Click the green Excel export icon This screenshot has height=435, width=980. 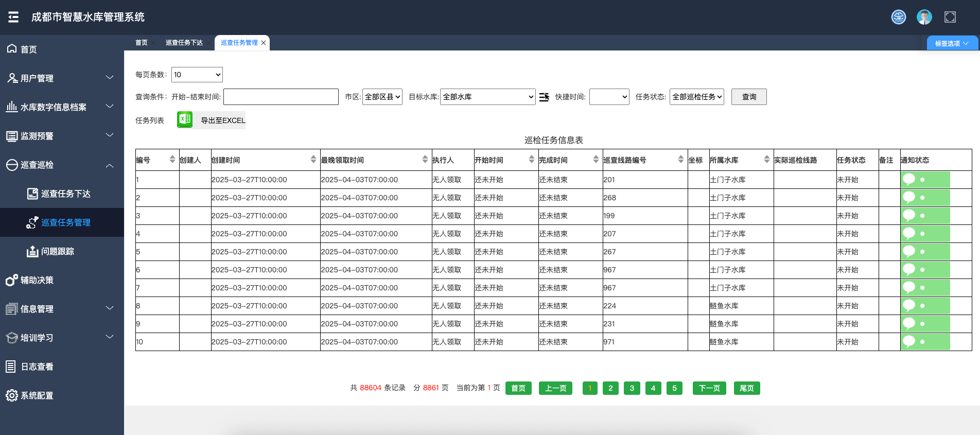(185, 120)
